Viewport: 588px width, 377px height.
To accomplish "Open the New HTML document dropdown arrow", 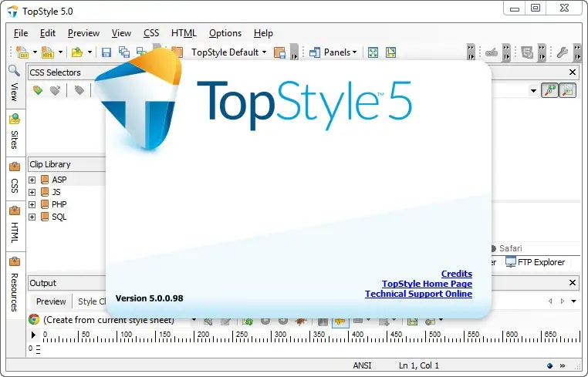I will coord(60,52).
